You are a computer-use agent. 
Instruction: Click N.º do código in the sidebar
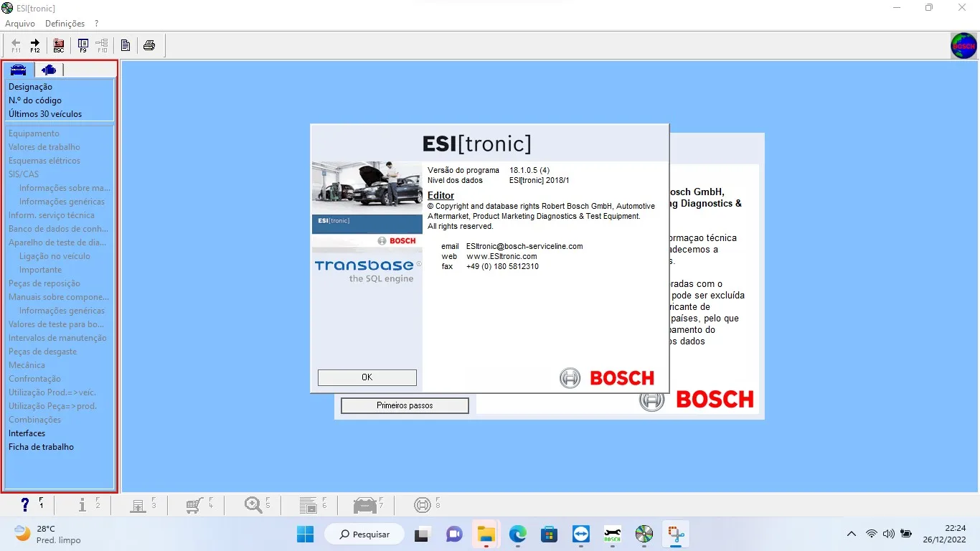pos(35,100)
